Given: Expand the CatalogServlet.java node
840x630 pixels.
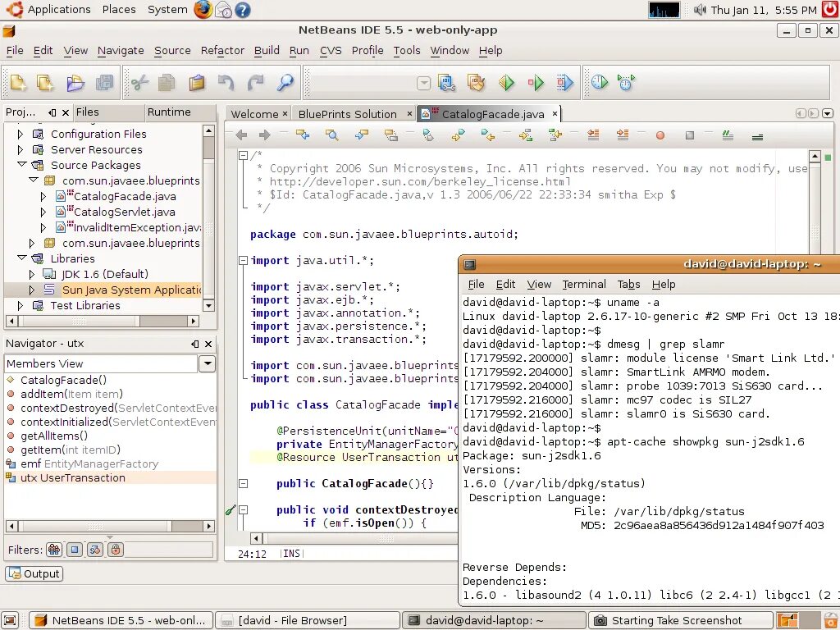Looking at the screenshot, I should 43,212.
